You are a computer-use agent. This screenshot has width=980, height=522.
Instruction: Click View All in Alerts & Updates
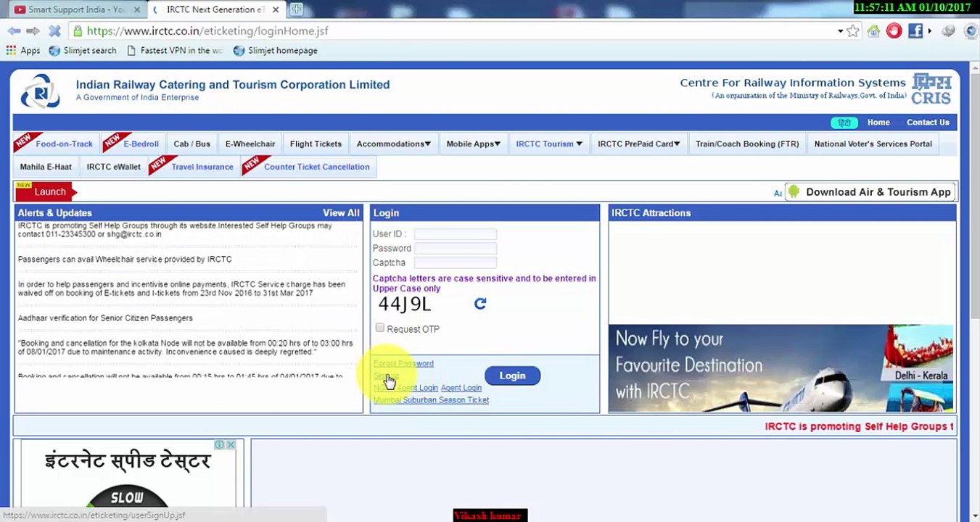click(341, 213)
